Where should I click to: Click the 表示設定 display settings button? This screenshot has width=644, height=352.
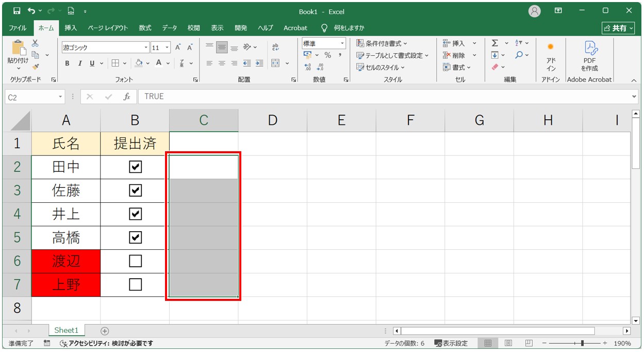click(451, 343)
